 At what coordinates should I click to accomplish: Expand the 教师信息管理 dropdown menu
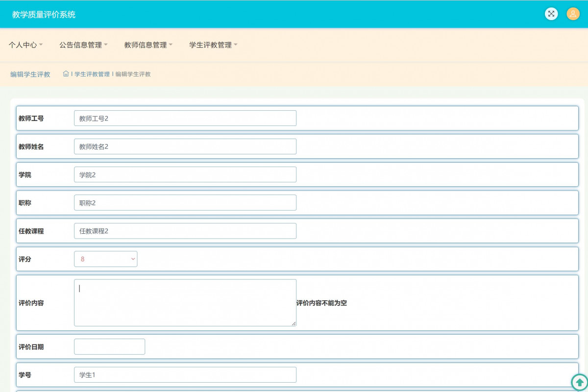[x=148, y=45]
